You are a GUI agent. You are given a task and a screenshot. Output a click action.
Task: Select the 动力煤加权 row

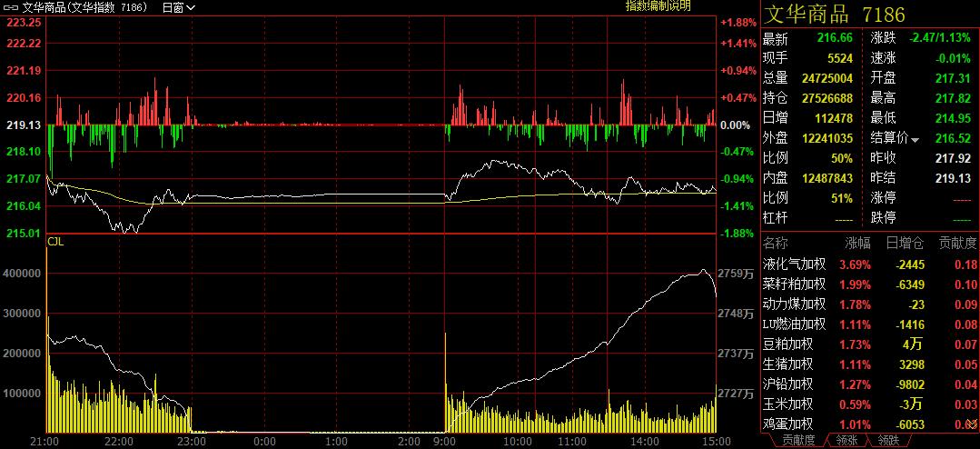pyautogui.click(x=870, y=304)
